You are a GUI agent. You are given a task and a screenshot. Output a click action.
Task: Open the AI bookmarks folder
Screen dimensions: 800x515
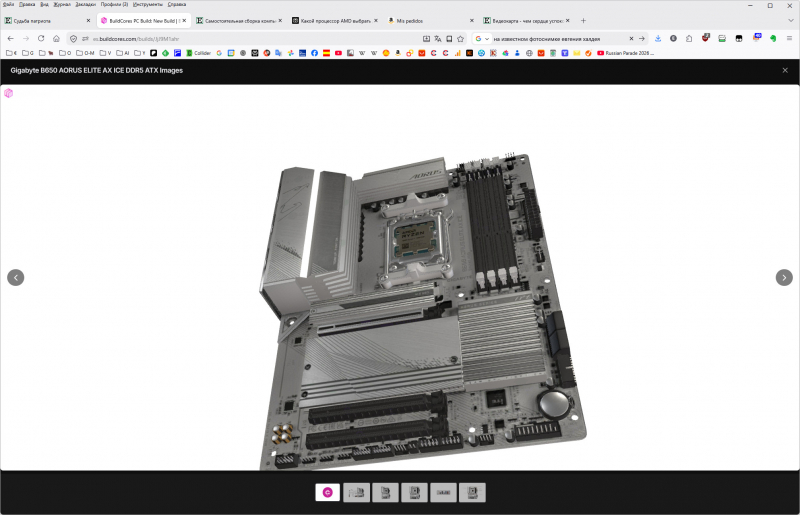point(122,53)
